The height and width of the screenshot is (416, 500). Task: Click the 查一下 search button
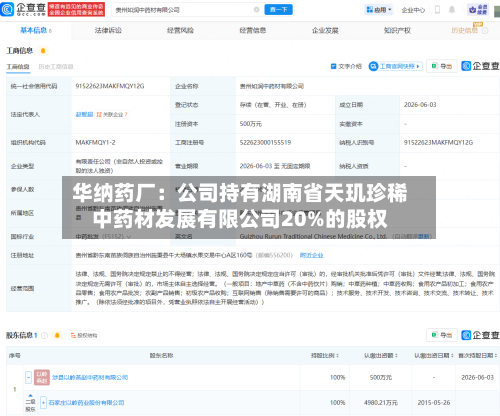[x=279, y=10]
